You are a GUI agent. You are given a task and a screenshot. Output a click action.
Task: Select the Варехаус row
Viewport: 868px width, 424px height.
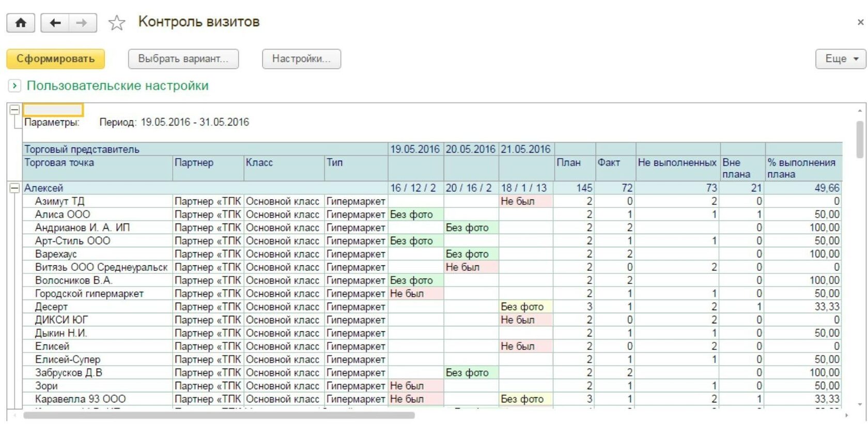(432, 254)
